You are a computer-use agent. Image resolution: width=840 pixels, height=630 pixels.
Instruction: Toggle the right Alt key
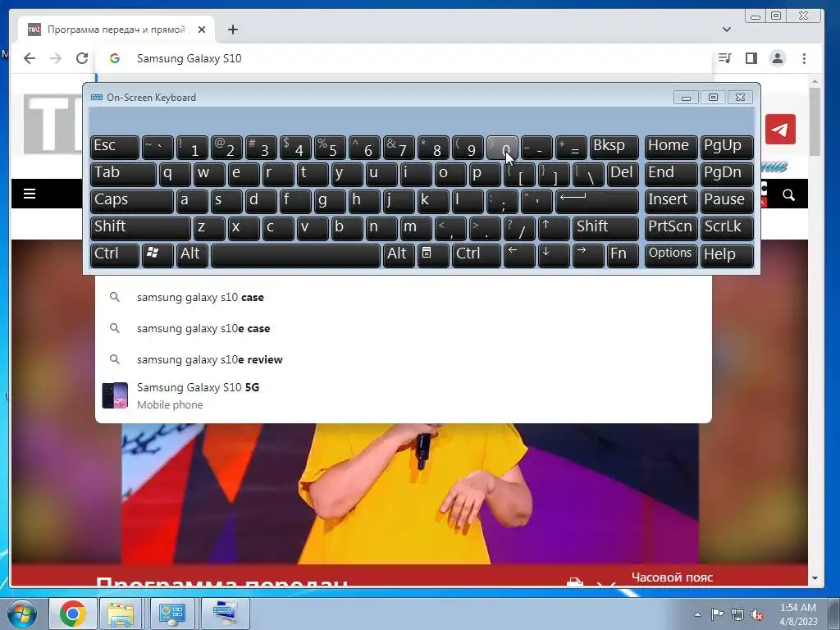tap(399, 255)
